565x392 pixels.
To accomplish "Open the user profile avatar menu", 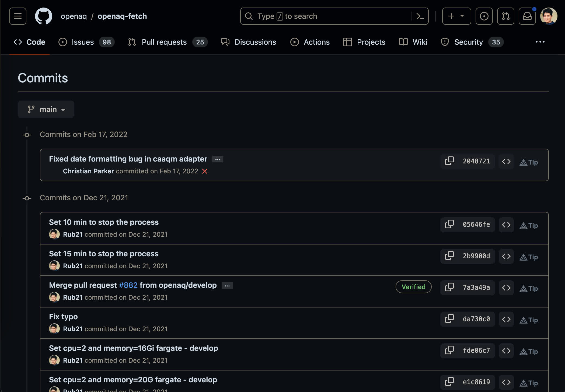I will click(549, 16).
